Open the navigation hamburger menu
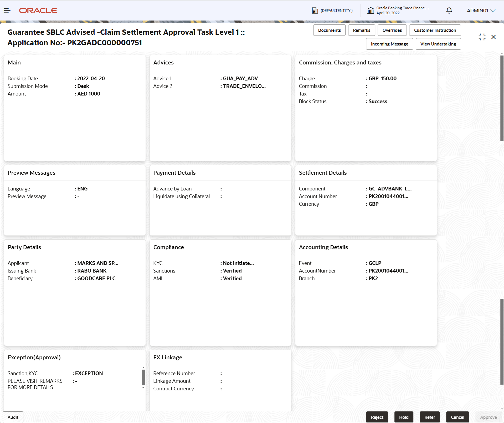This screenshot has width=504, height=423. (7, 11)
